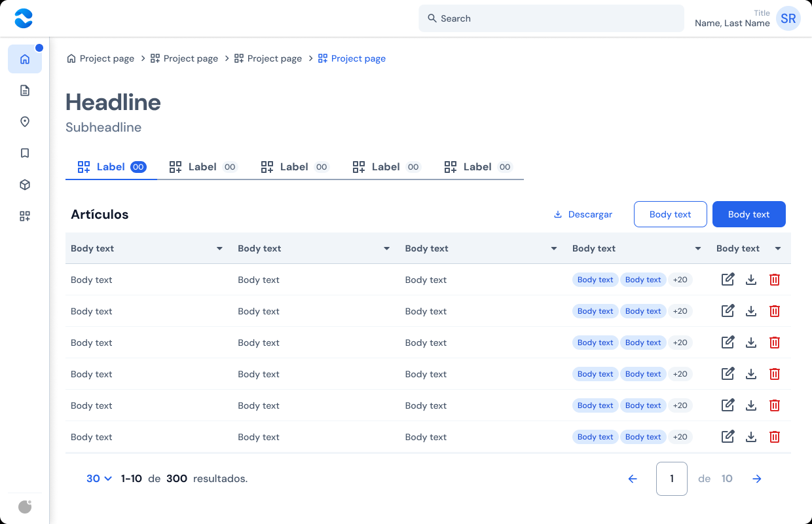Expand the +20 chip in the last row
This screenshot has height=524, width=812.
680,437
